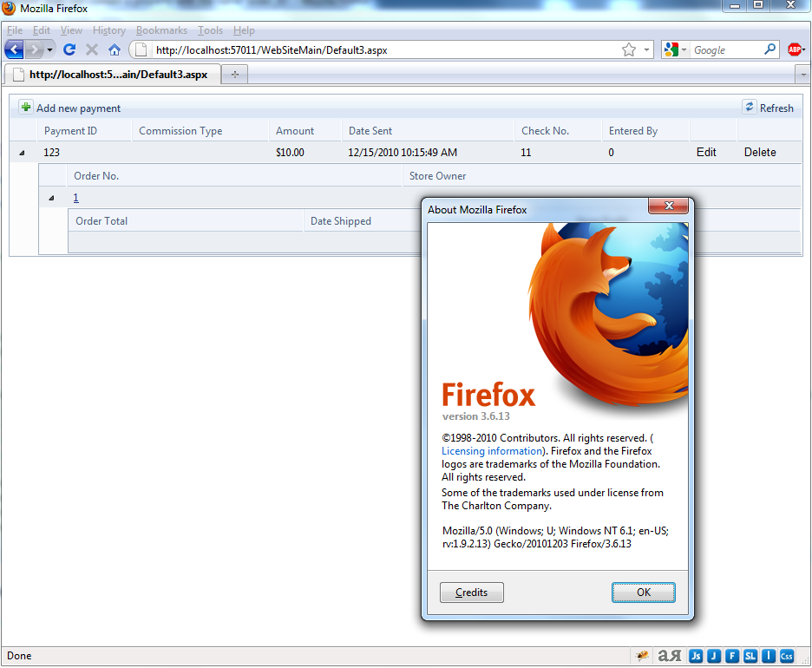812x668 pixels.
Task: Open the back/forward history dropdown arrow
Action: click(x=49, y=50)
